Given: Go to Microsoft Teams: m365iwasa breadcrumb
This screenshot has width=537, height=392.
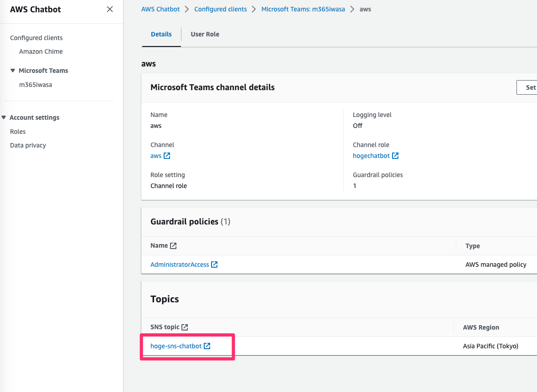Looking at the screenshot, I should click(303, 9).
